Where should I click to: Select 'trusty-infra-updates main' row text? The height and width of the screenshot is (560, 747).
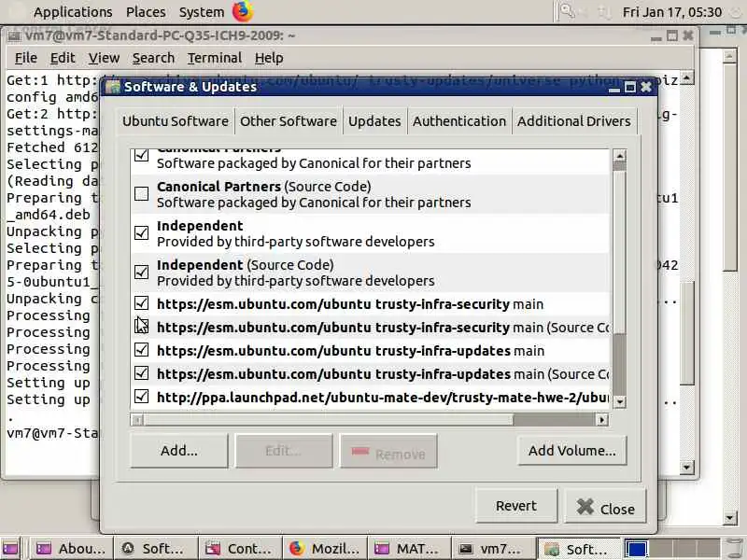[x=350, y=351]
